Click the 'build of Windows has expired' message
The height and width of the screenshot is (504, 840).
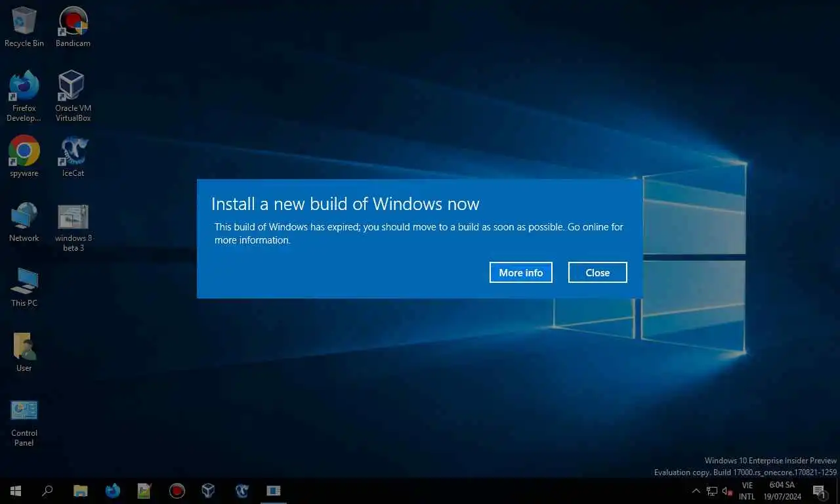pyautogui.click(x=419, y=234)
